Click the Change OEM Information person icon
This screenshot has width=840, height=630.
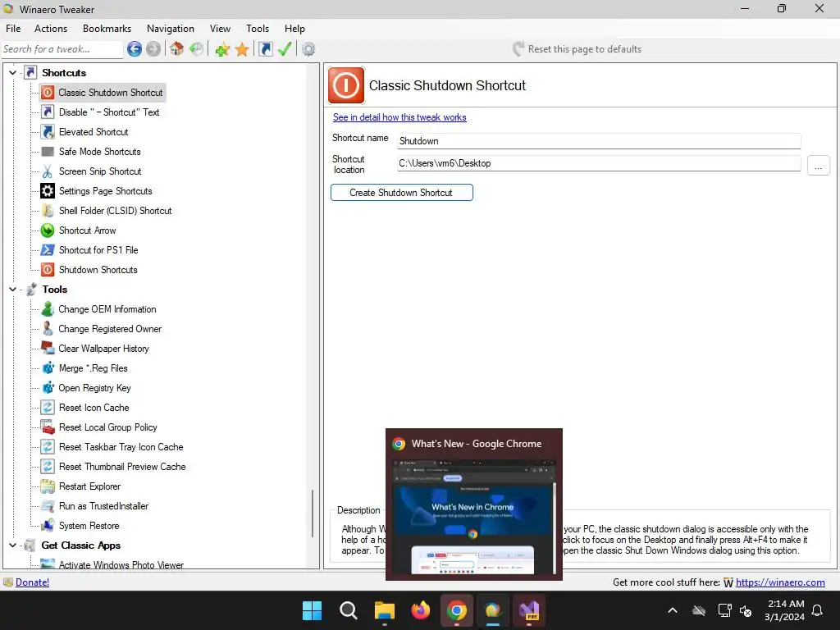(48, 309)
